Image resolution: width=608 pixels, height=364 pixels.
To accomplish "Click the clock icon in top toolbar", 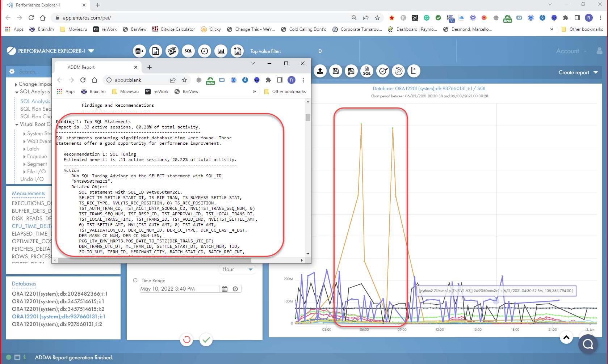I will 205,51.
